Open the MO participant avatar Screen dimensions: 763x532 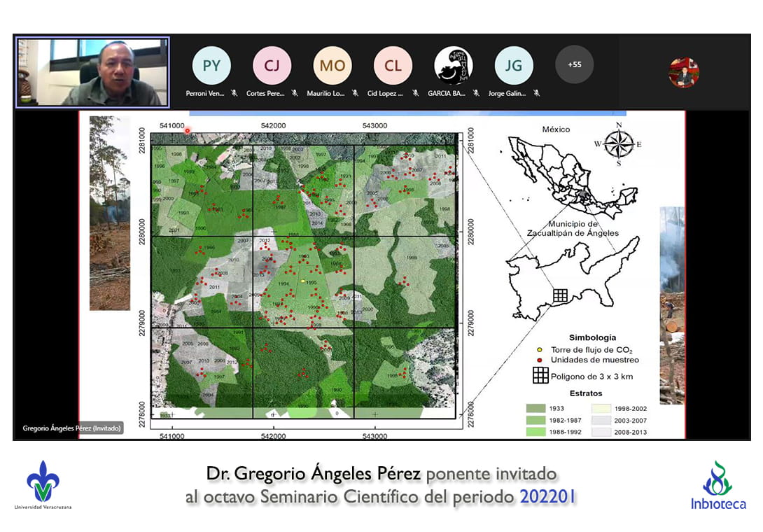(x=332, y=66)
